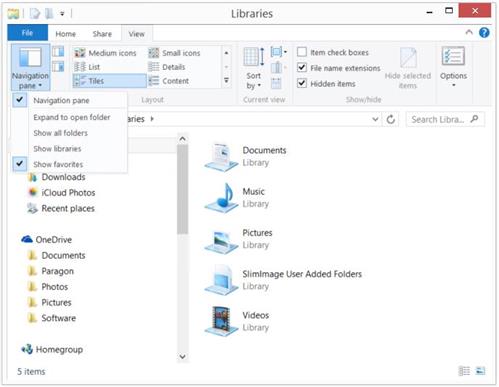Collapse the ribbon with the chevron
499x387 pixels.
(x=469, y=32)
